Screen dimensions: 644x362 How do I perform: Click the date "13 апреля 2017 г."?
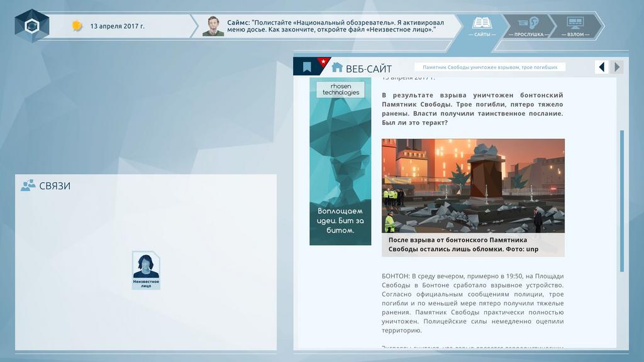pos(118,26)
